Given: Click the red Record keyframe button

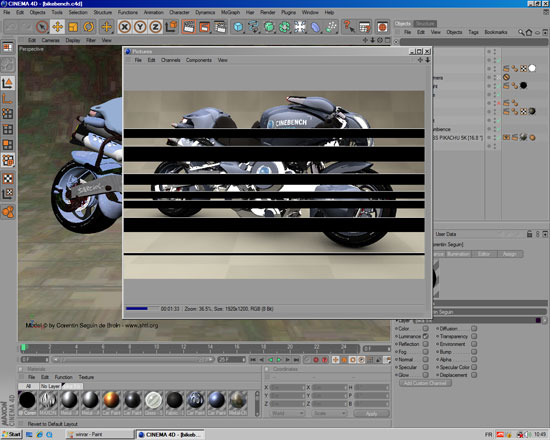Looking at the screenshot, I should click(x=316, y=360).
